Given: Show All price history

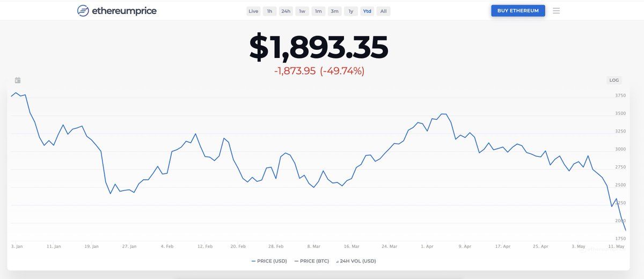Looking at the screenshot, I should (383, 11).
